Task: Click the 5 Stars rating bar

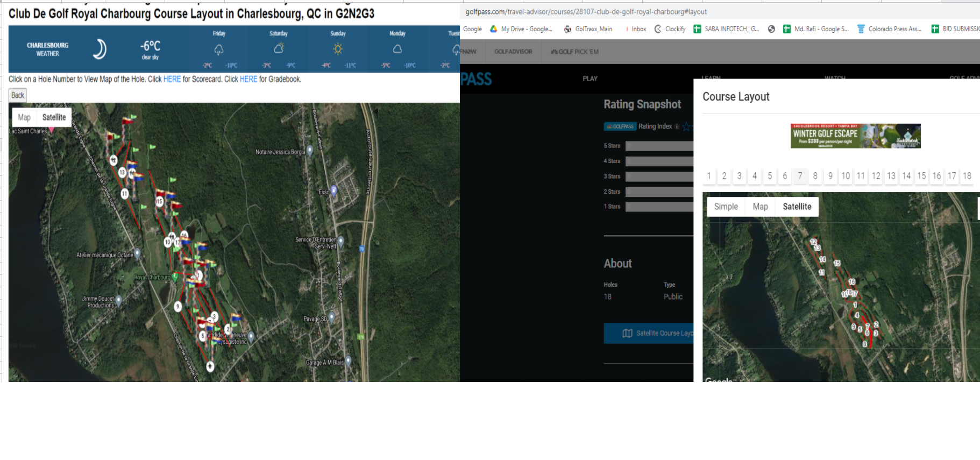Action: (659, 146)
